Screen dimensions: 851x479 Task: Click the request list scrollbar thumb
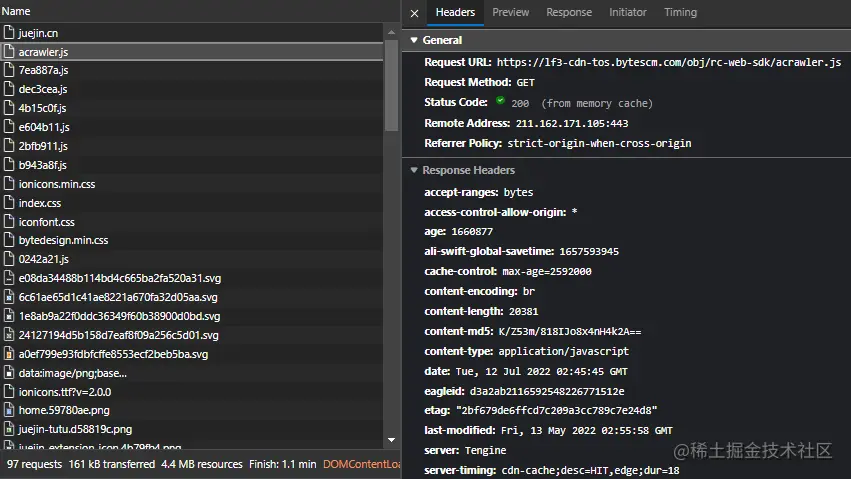391,85
